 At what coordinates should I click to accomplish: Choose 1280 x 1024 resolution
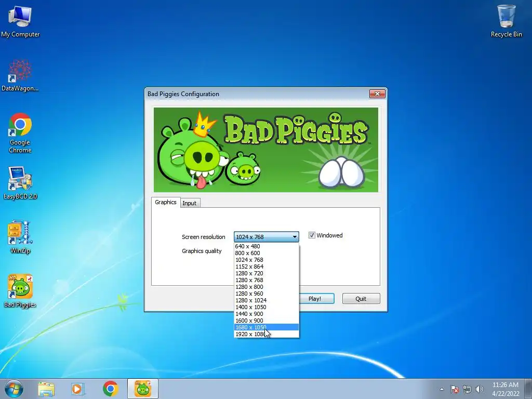click(267, 300)
